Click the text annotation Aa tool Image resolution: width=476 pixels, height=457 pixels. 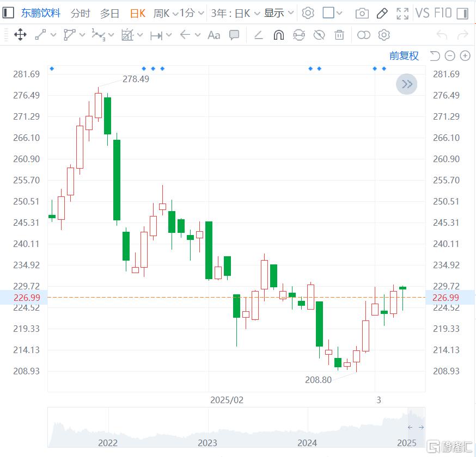[x=214, y=35]
